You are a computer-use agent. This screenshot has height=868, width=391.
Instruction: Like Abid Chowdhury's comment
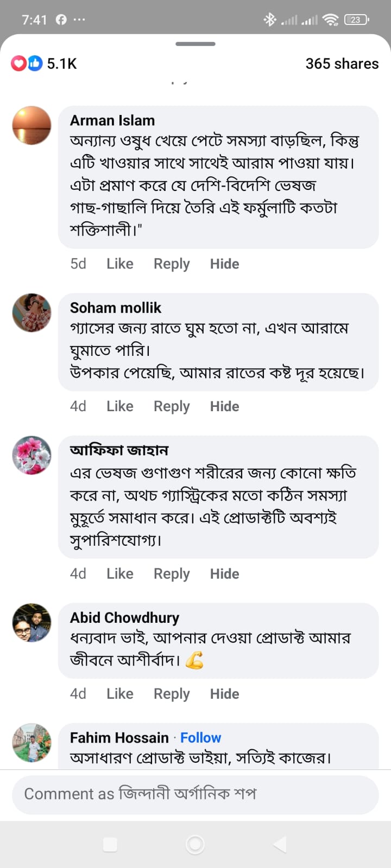coord(119,694)
